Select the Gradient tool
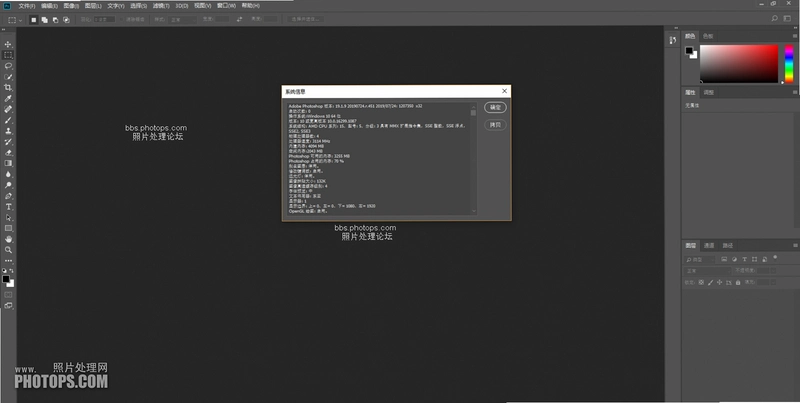The width and height of the screenshot is (800, 403). pos(8,163)
